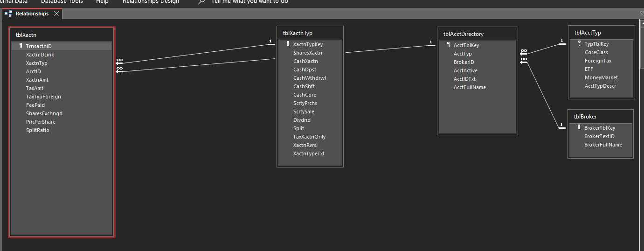Close the Relationships tab
The image size is (644, 251).
point(56,14)
